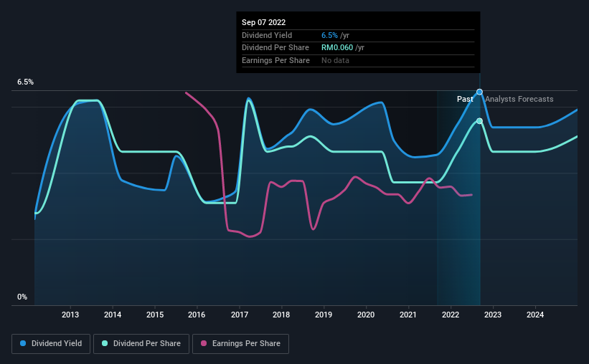Click the blue Dividend Yield legend dot
589x364 pixels.
coord(23,343)
